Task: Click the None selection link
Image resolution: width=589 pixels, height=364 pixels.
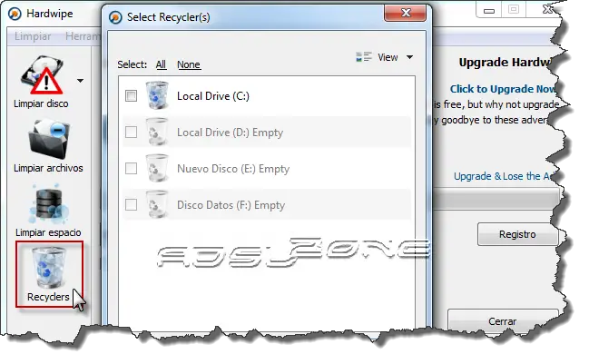Action: [x=189, y=64]
